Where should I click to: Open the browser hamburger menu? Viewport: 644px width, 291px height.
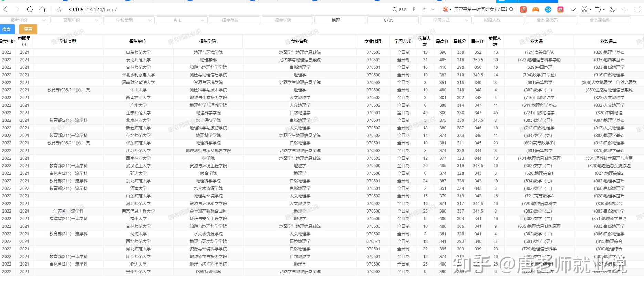click(x=637, y=9)
